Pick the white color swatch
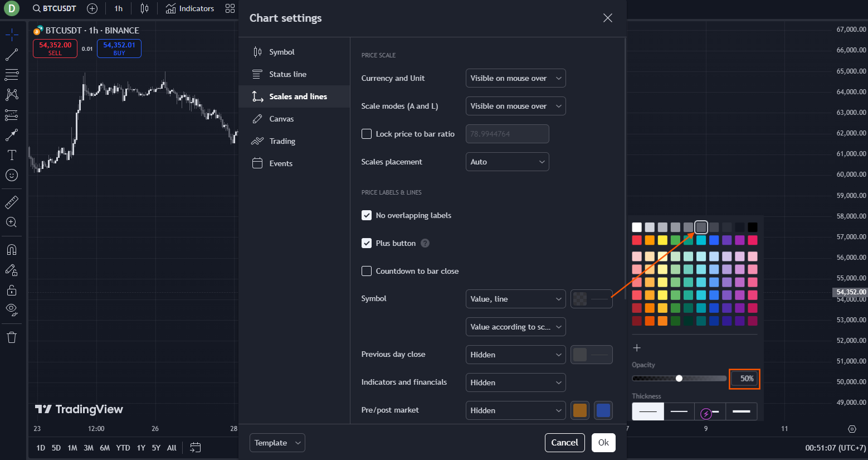Image resolution: width=868 pixels, height=460 pixels. point(637,227)
